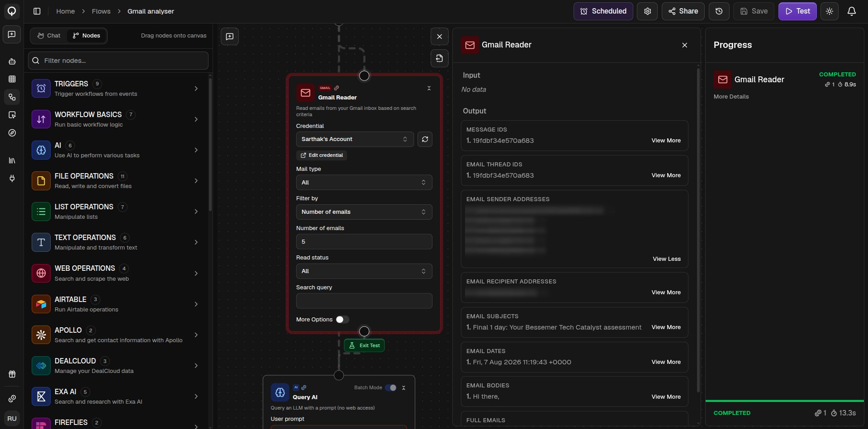Viewport: 868px width, 429px height.
Task: View Less for Email Sender Addresses
Action: (666, 259)
